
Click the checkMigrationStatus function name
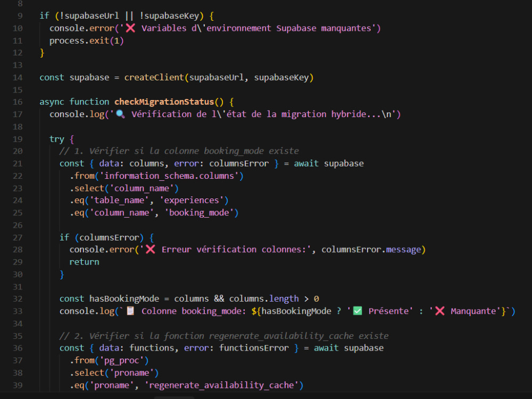[x=164, y=102]
